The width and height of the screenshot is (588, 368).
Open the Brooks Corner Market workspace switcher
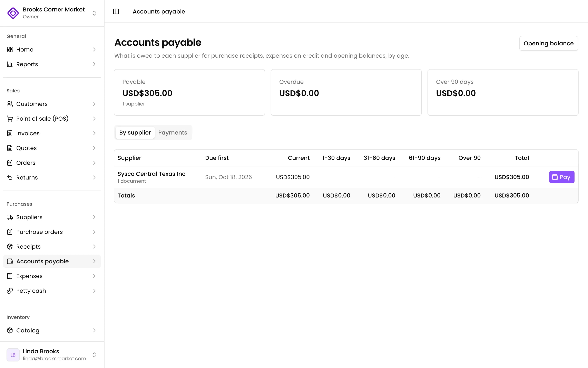pyautogui.click(x=52, y=13)
